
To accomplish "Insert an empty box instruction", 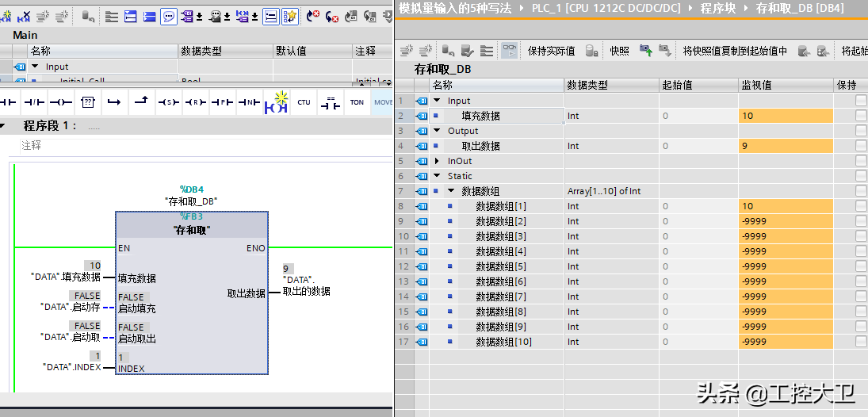I will [88, 102].
